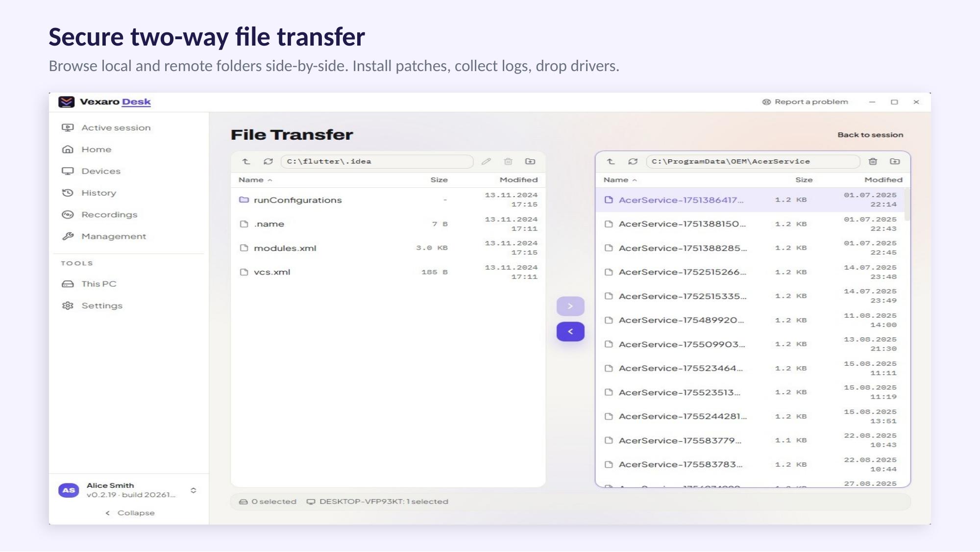Open the runConfigurations folder
Image resolution: width=980 pixels, height=552 pixels.
coord(388,200)
